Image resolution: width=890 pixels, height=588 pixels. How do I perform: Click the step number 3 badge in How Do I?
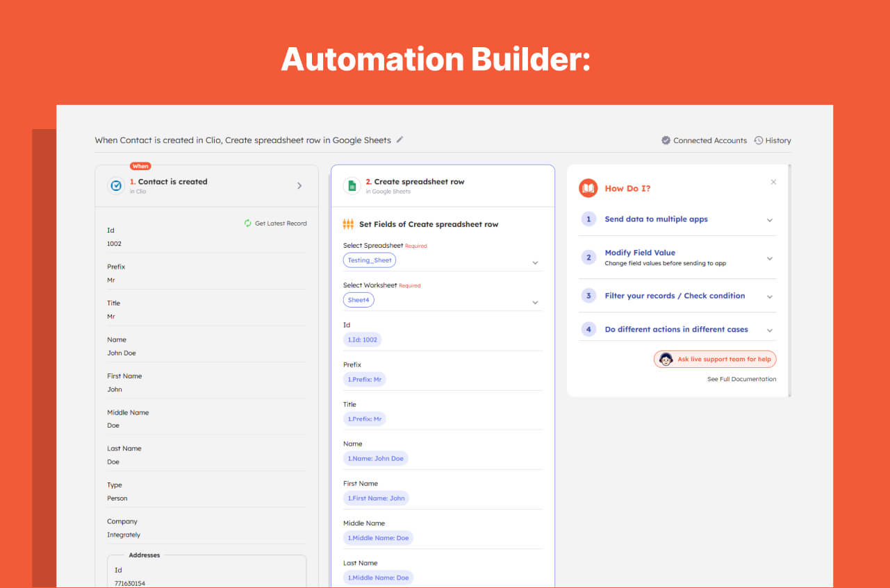pyautogui.click(x=588, y=296)
